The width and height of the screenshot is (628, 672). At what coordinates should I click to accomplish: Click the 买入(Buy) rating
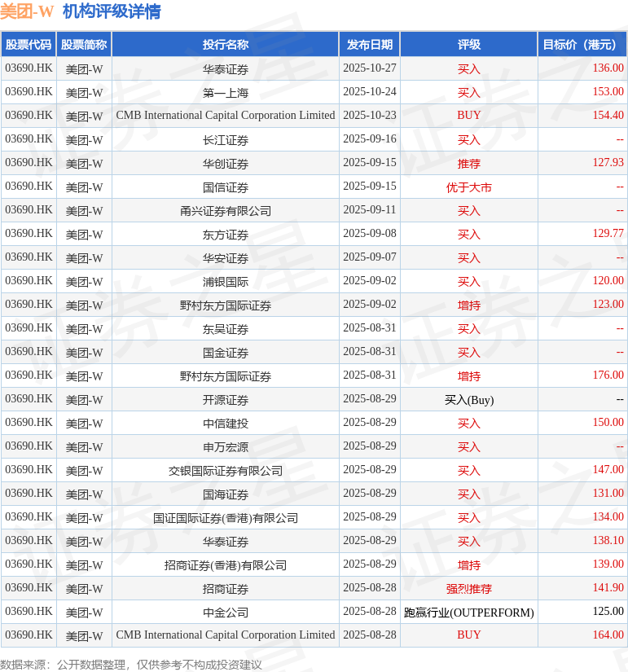[468, 399]
